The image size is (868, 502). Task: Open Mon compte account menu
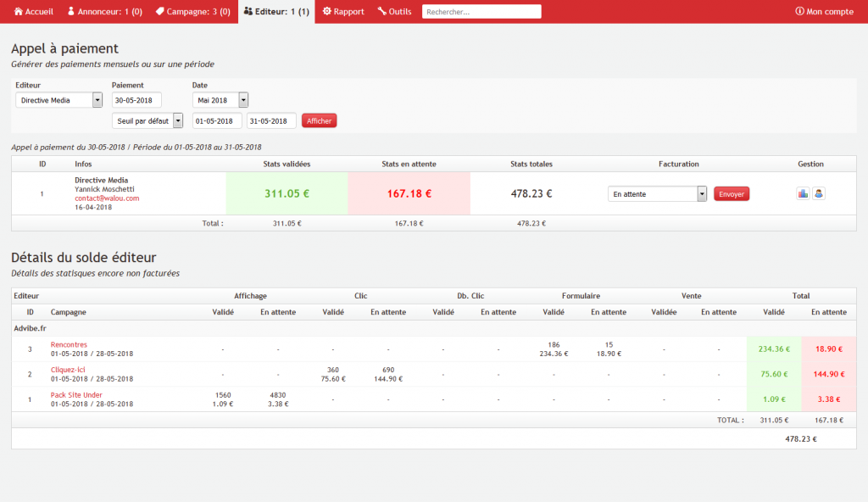tap(824, 11)
